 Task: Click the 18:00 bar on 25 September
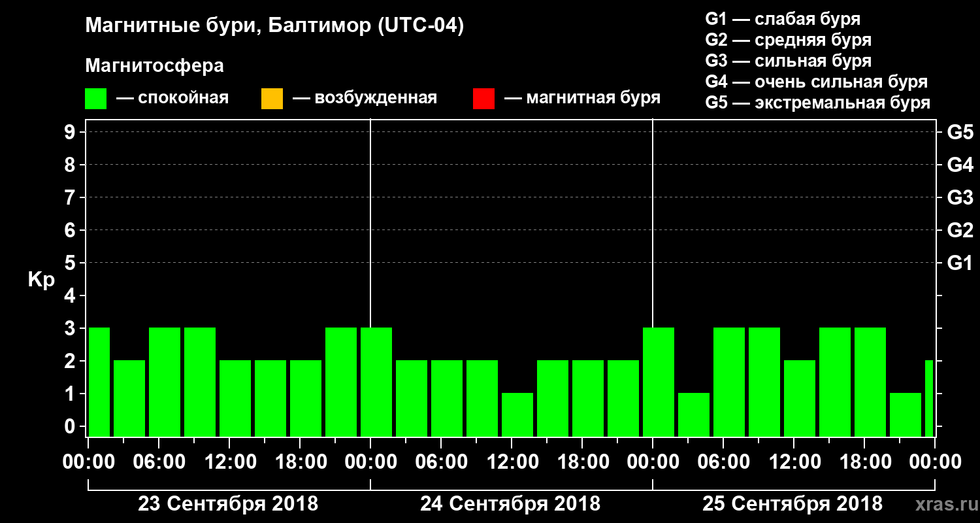coord(870,382)
